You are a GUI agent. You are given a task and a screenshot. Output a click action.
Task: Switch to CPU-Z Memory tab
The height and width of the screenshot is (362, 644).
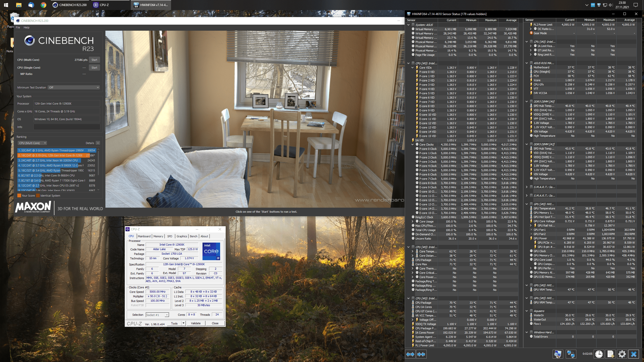[x=158, y=236]
